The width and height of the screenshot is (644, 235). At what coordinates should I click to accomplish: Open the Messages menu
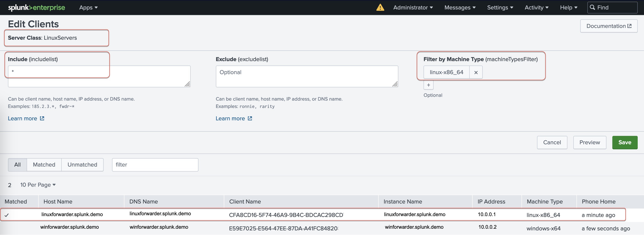point(460,8)
